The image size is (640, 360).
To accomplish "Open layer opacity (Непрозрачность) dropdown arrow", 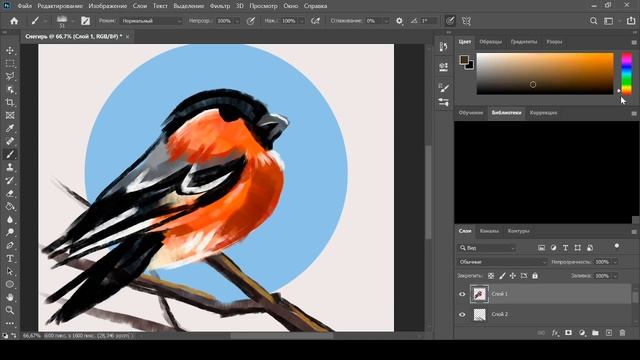I will [615, 262].
